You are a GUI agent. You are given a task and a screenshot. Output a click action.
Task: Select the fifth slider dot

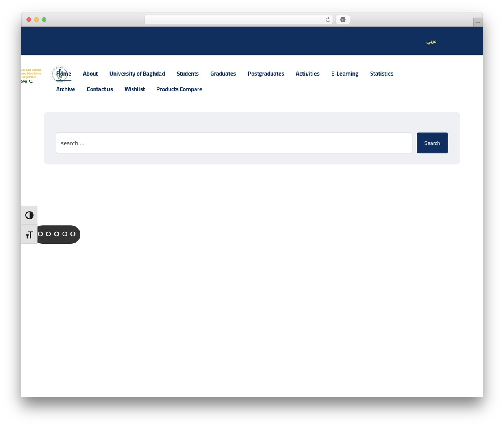(x=73, y=234)
